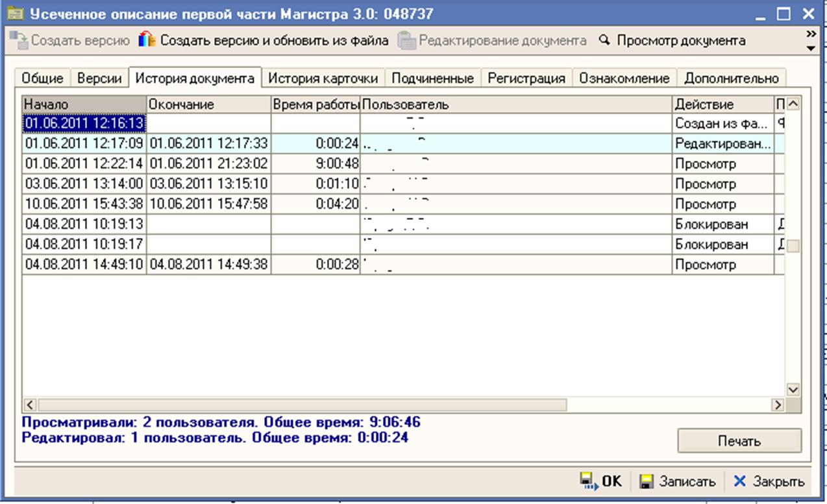Click the table's vertical scroll down arrow

coord(793,389)
